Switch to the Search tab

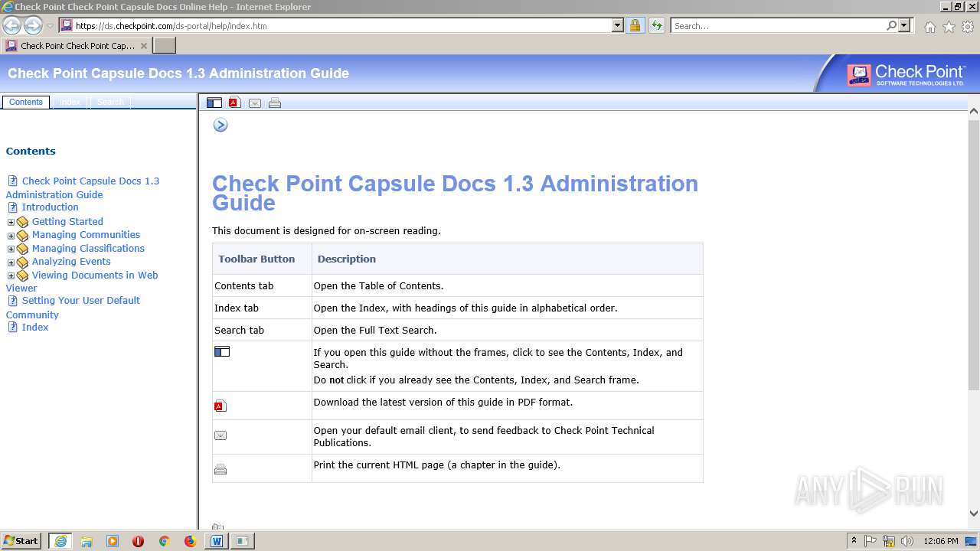point(110,102)
